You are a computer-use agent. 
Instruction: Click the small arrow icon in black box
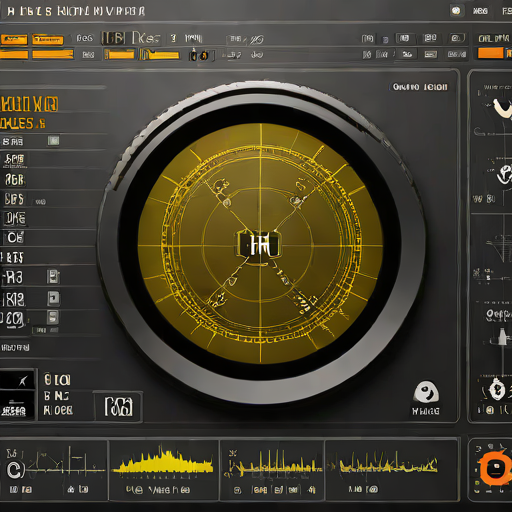[22, 381]
